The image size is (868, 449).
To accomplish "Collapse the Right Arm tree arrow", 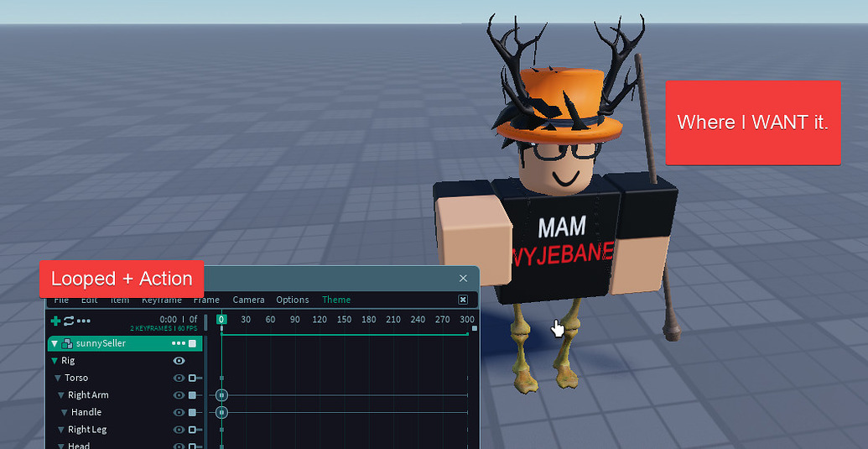I will click(61, 395).
